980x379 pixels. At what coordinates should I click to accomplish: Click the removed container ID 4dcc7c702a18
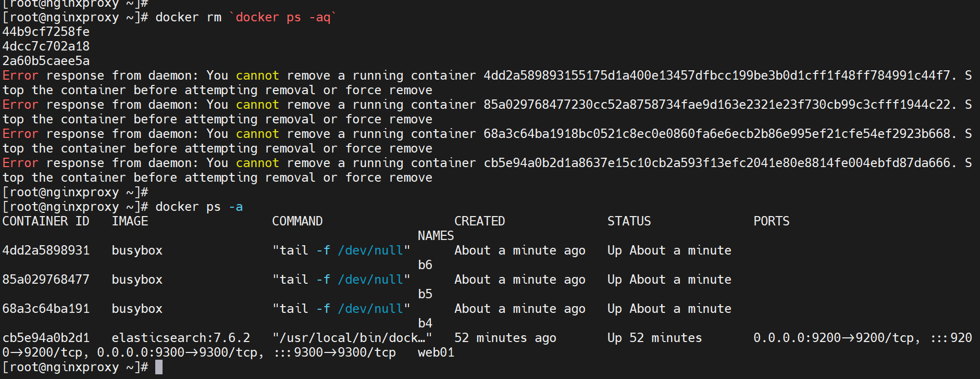[x=46, y=46]
